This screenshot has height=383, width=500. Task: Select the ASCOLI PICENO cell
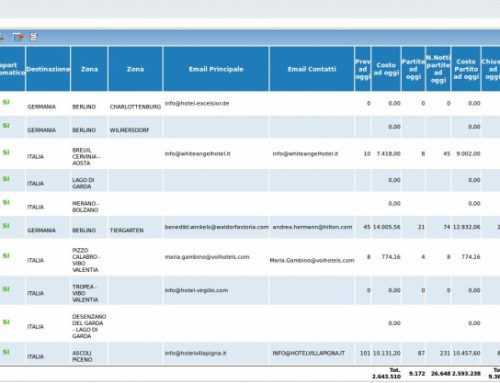click(x=82, y=356)
